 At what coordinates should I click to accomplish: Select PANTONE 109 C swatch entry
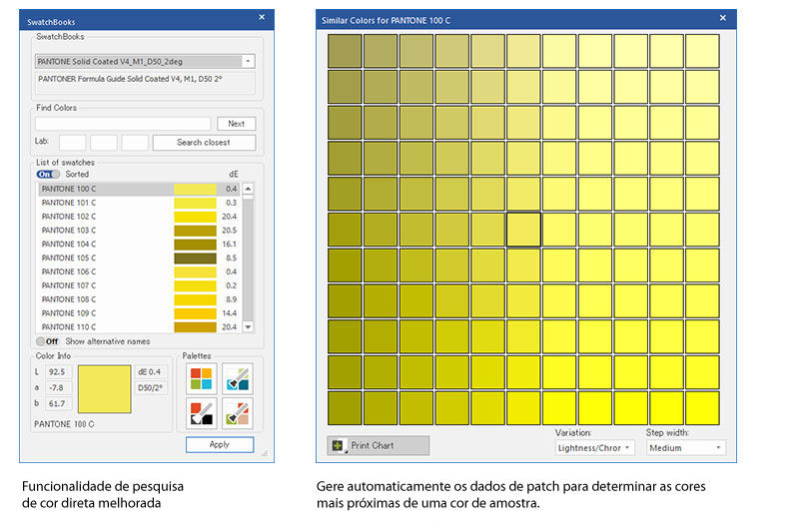100,313
